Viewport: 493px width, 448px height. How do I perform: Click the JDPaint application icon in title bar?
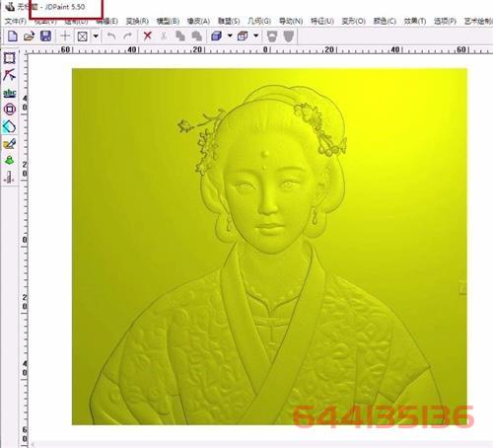(x=10, y=6)
